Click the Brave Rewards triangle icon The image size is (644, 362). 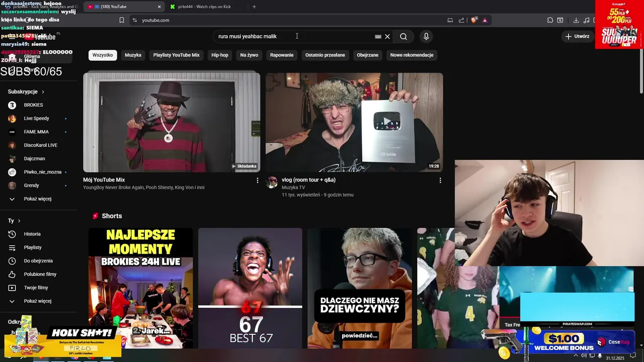(x=485, y=20)
